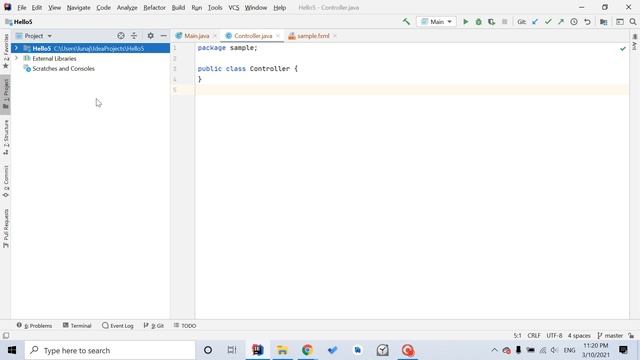Open Chrome from the taskbar
The width and height of the screenshot is (640, 360).
tap(307, 350)
